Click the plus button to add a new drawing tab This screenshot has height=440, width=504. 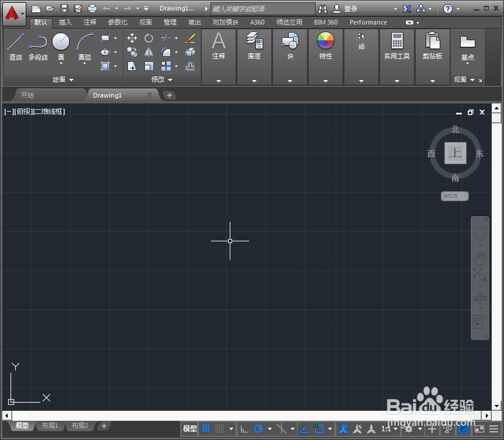tap(170, 95)
